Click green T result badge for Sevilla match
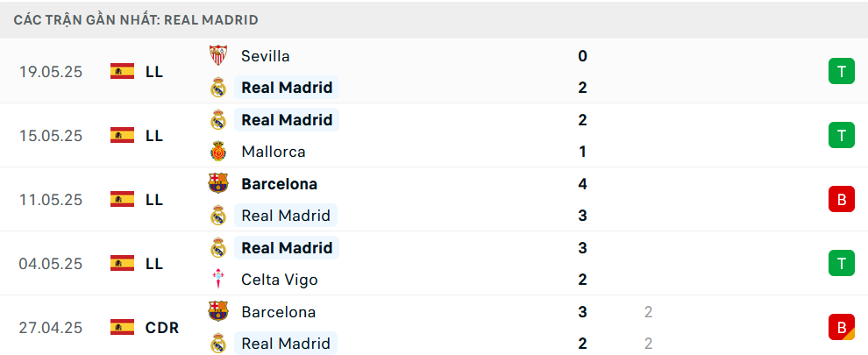Image resolution: width=868 pixels, height=355 pixels. point(841,71)
